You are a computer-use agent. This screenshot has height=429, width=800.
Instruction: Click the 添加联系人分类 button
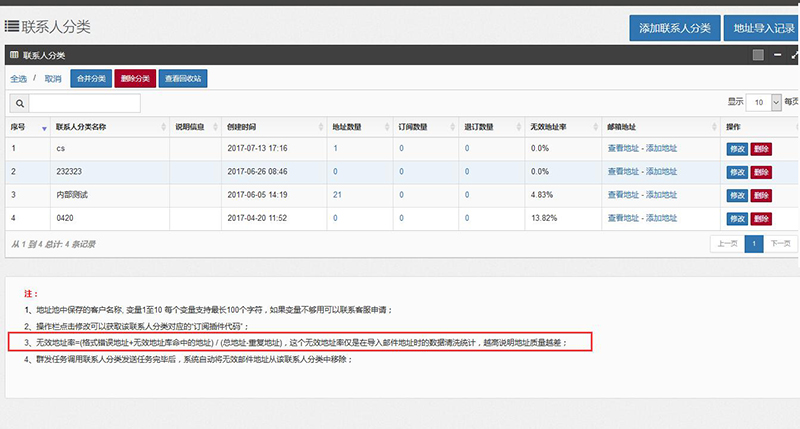click(x=674, y=28)
